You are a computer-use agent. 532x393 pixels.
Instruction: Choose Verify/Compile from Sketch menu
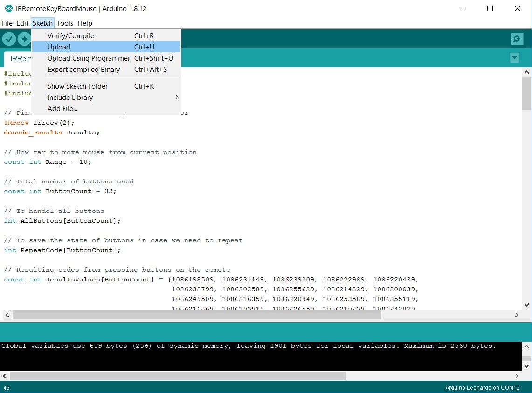(x=106, y=35)
